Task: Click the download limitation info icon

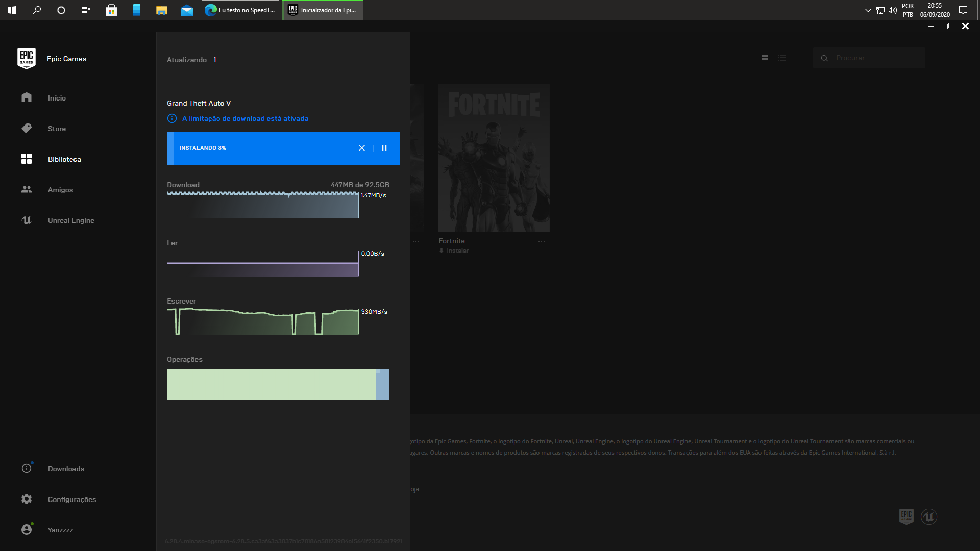Action: [x=172, y=118]
